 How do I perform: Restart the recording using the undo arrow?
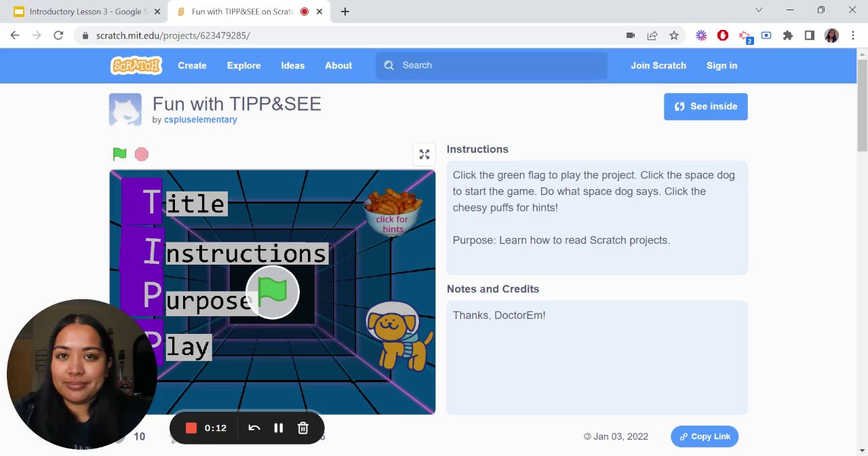[x=254, y=427]
